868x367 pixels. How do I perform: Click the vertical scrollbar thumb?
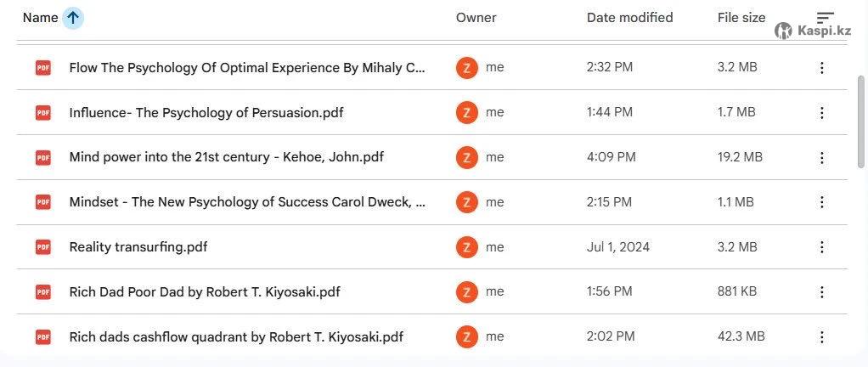861,123
